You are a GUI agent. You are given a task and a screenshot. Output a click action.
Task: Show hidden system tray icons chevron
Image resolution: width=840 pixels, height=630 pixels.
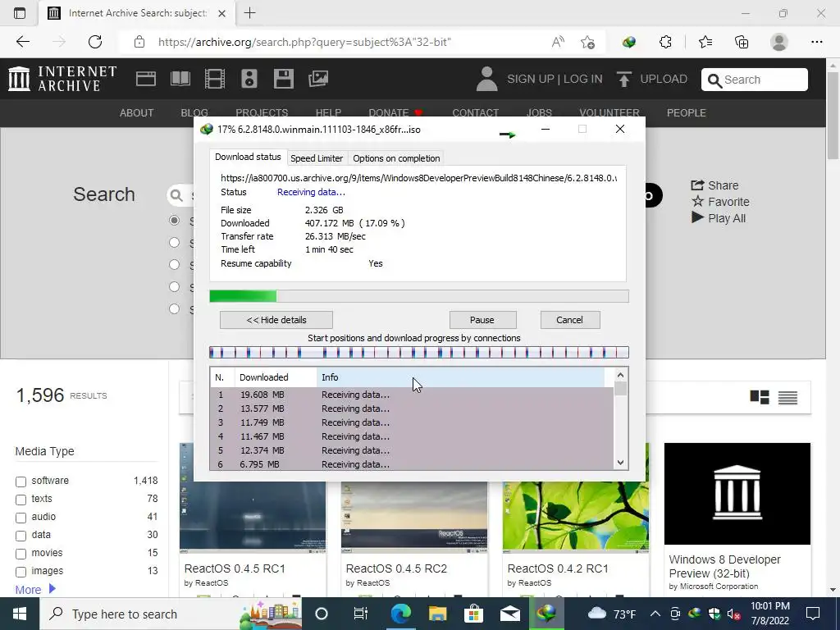pyautogui.click(x=655, y=614)
